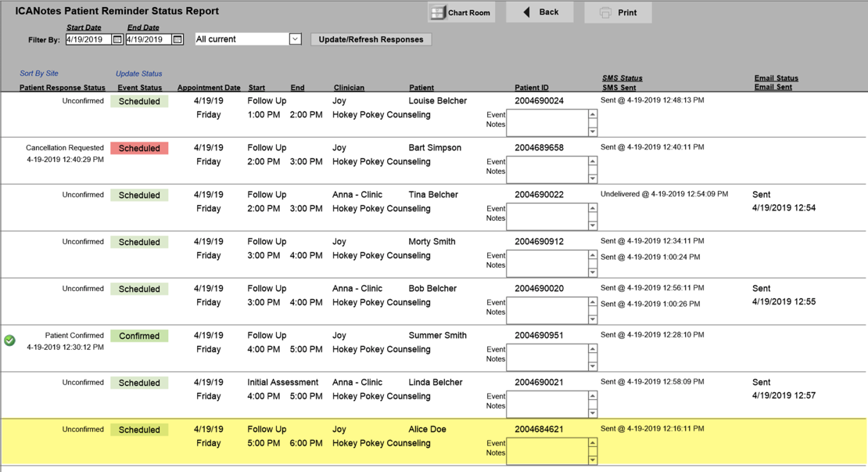Click Update/Refresh Responses button

(x=371, y=39)
